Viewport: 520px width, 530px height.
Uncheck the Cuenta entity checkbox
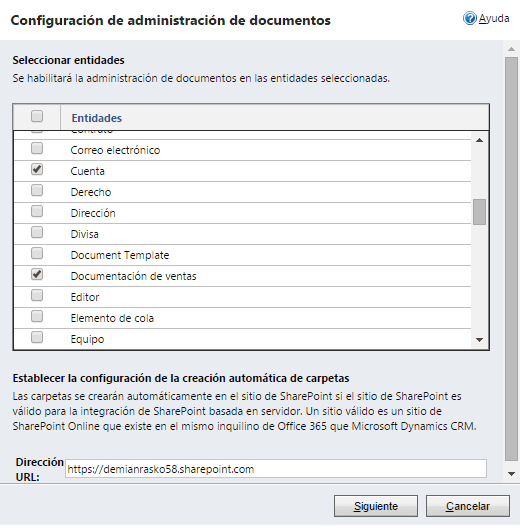click(37, 169)
